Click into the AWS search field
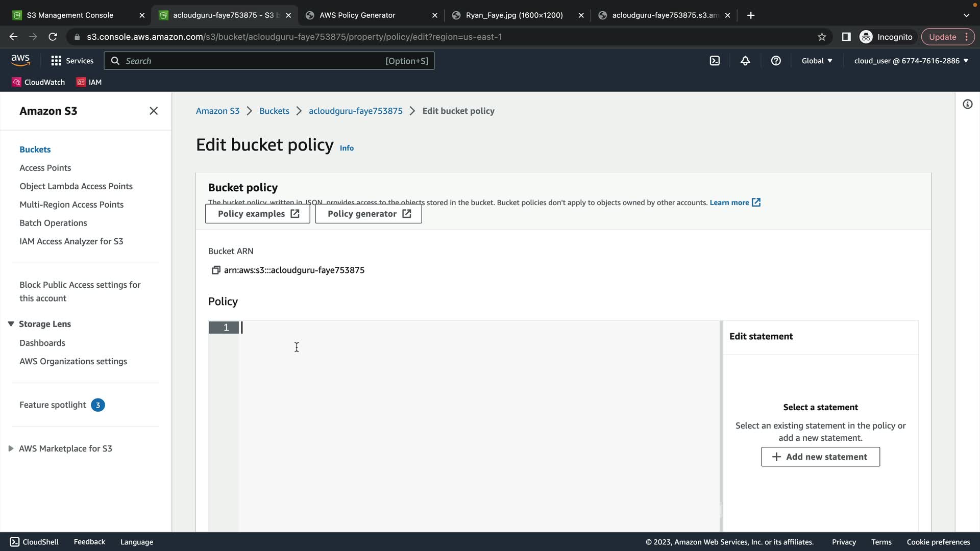980x551 pixels. (x=255, y=61)
